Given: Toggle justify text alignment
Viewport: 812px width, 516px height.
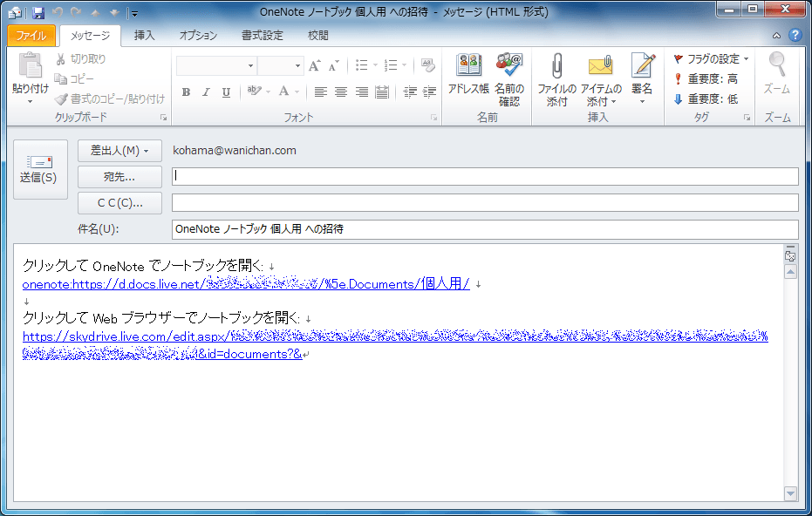Looking at the screenshot, I should pyautogui.click(x=382, y=92).
